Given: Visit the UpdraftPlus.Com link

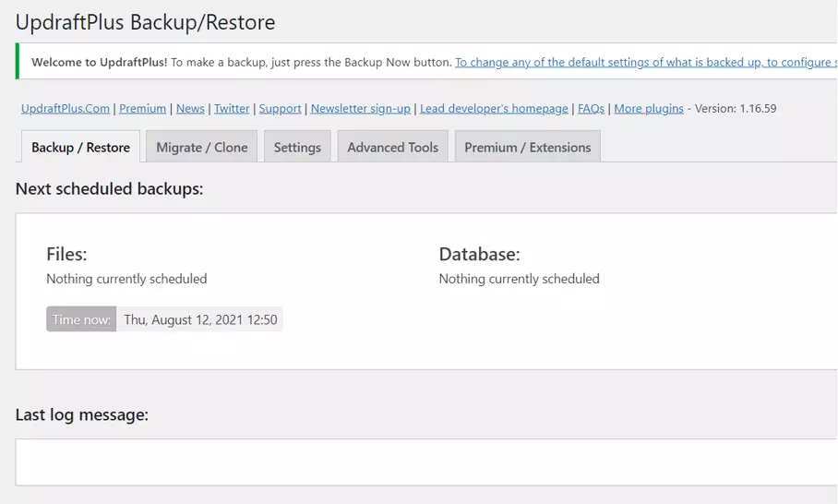Looking at the screenshot, I should pos(66,109).
